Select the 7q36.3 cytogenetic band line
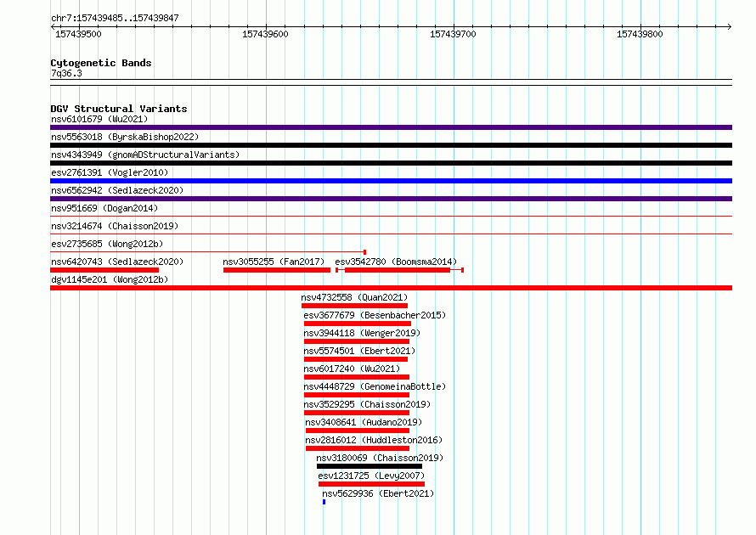Viewport: 756px width, 535px height. (391, 80)
